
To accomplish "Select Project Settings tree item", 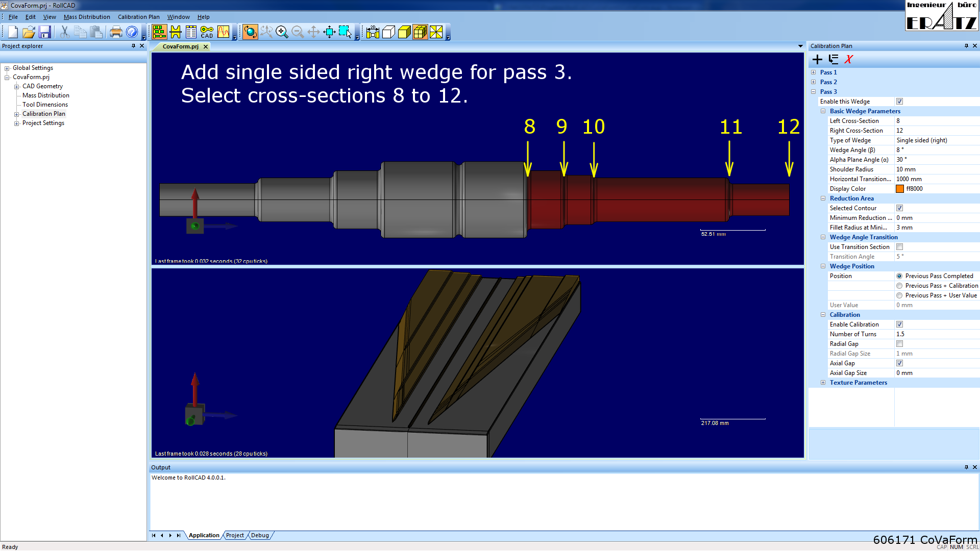I will click(x=43, y=123).
